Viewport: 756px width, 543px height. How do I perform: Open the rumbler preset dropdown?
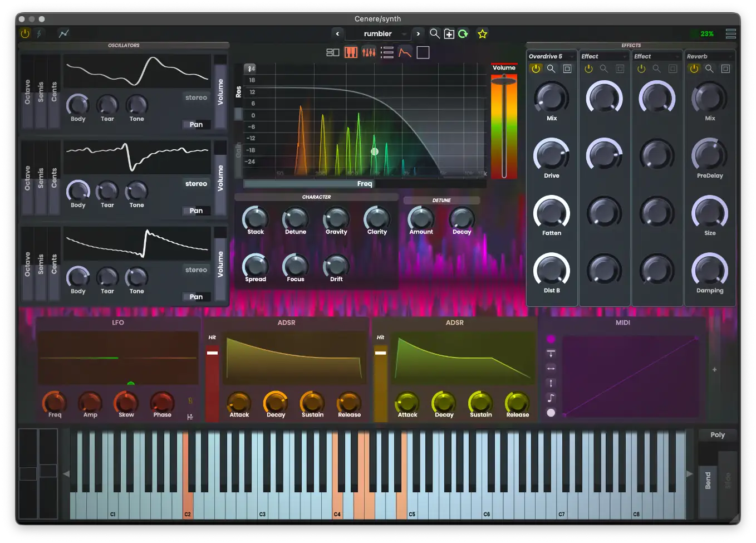click(378, 34)
